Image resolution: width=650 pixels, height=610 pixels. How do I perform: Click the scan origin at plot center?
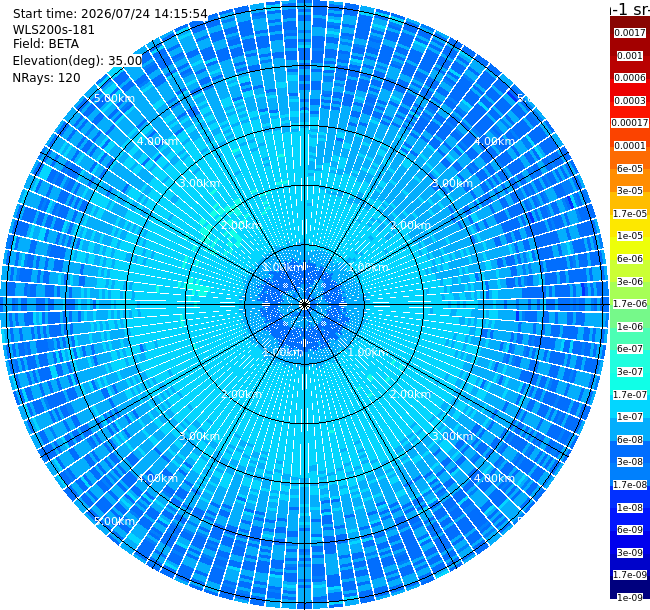(305, 305)
